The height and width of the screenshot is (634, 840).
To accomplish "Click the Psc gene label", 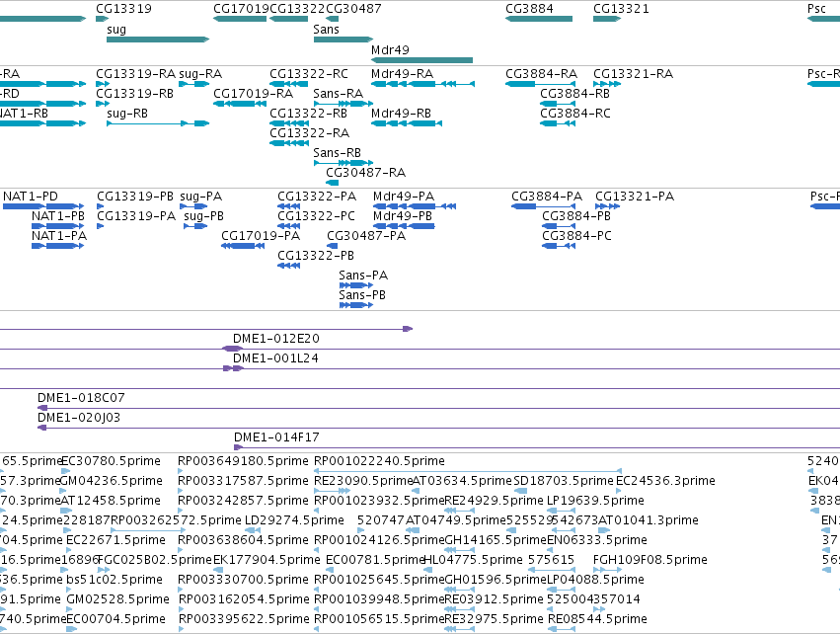I will 816,9.
